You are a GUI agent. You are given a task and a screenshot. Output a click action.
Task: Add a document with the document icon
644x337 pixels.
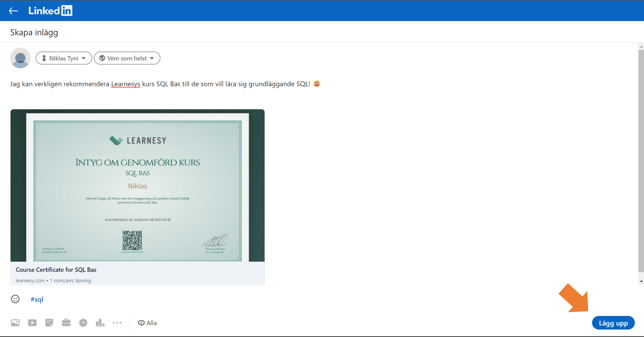tap(49, 323)
